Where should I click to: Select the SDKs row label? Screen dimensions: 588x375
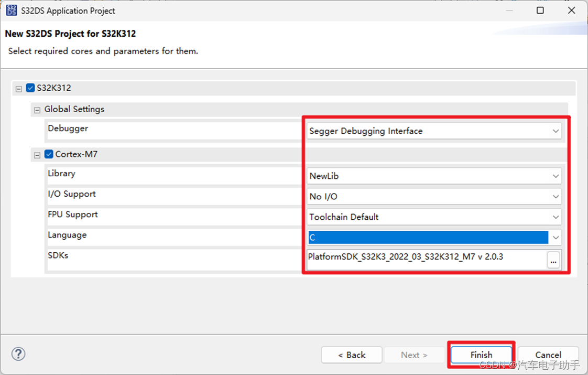click(x=58, y=255)
